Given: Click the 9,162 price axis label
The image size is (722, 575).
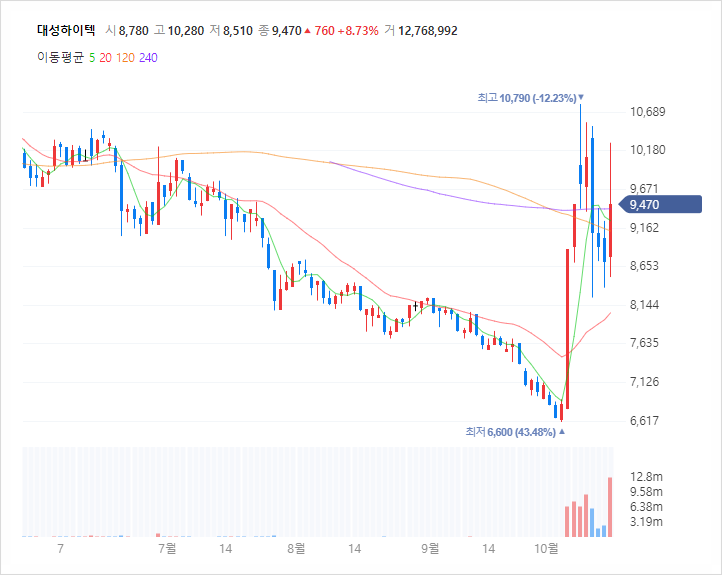Looking at the screenshot, I should pyautogui.click(x=644, y=227).
